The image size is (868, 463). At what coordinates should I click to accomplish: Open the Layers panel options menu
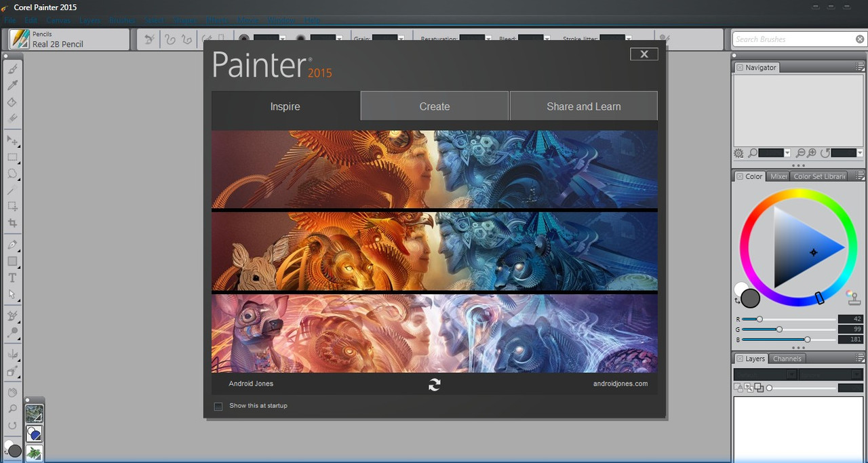[860, 359]
